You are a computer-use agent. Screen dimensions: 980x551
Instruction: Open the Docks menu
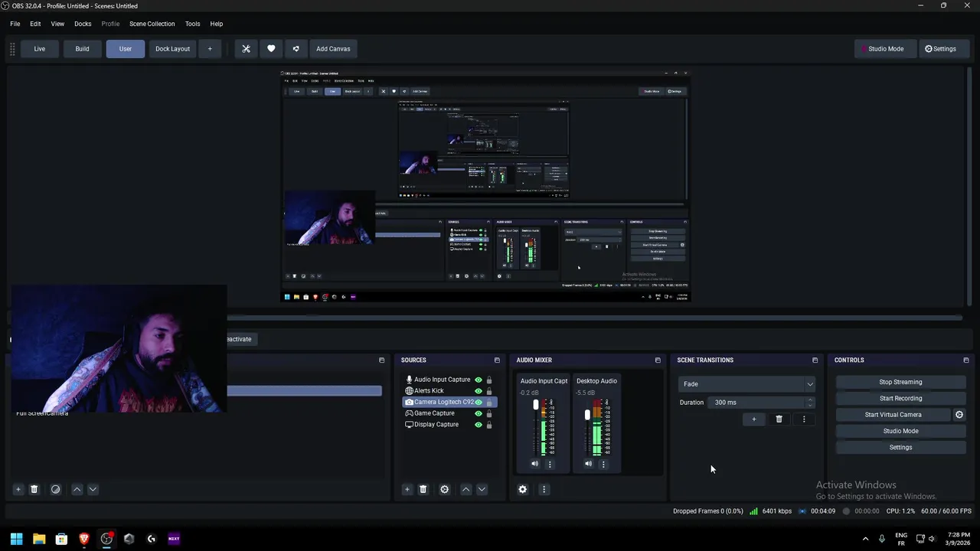tap(83, 24)
